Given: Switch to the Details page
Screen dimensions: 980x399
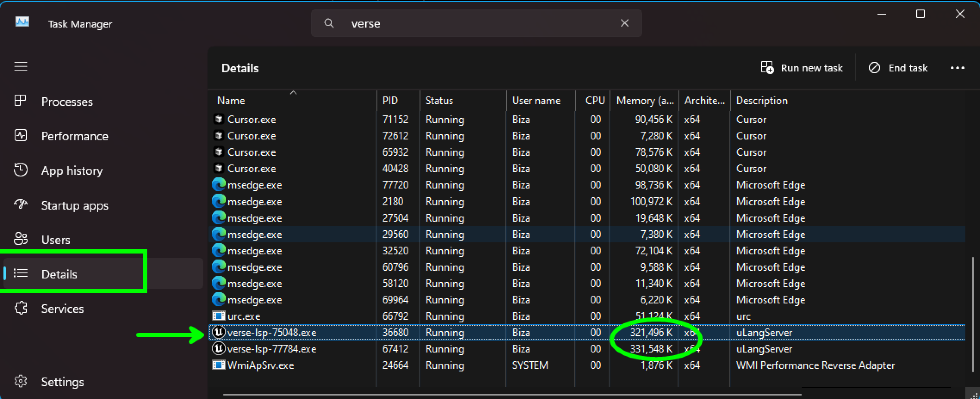Looking at the screenshot, I should point(59,274).
